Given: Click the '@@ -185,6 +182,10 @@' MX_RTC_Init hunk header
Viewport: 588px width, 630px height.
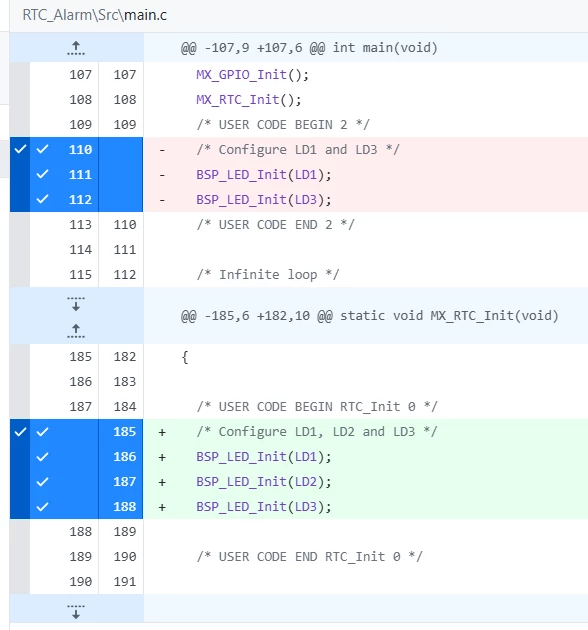Looking at the screenshot, I should pos(369,315).
